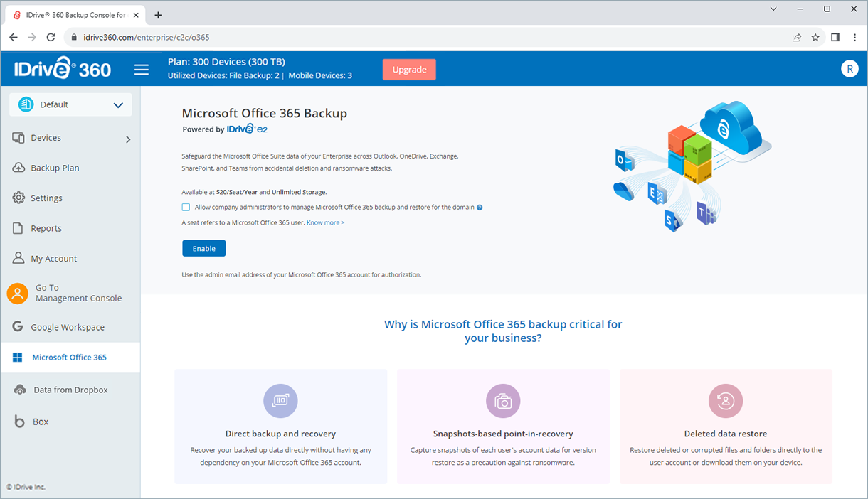Open the Chrome three-dot menu
Screen dimensions: 868x499
pyautogui.click(x=854, y=37)
